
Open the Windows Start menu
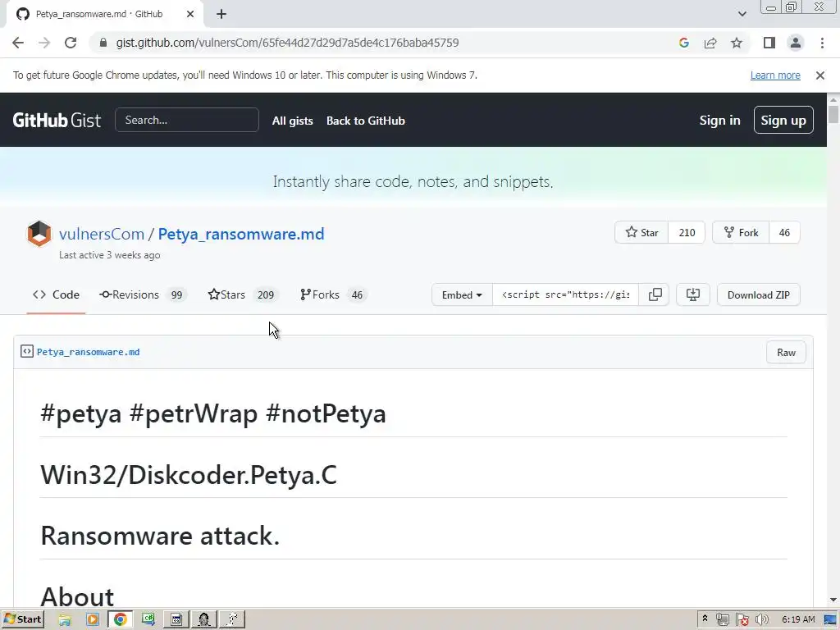point(22,619)
